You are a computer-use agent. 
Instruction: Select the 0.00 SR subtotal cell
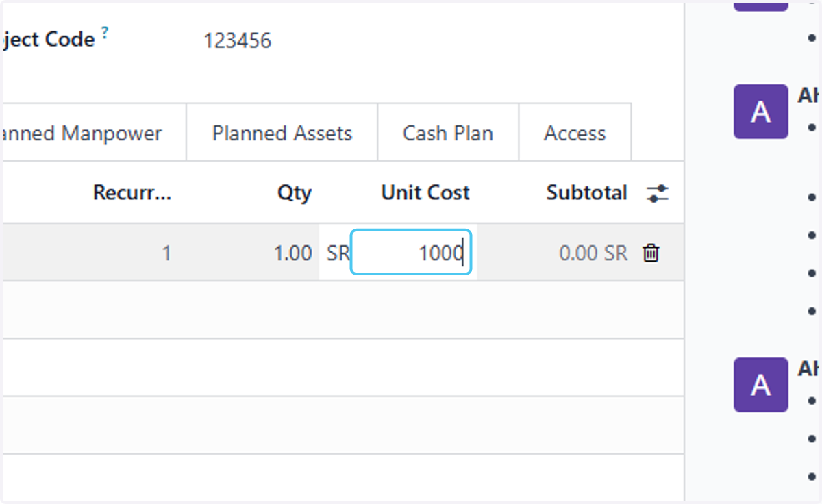click(x=593, y=253)
